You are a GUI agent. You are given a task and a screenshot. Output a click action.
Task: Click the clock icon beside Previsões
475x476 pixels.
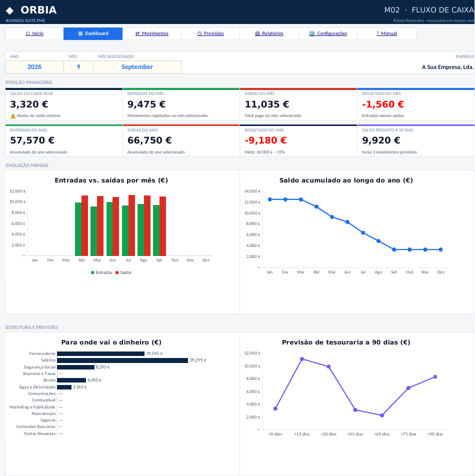199,33
